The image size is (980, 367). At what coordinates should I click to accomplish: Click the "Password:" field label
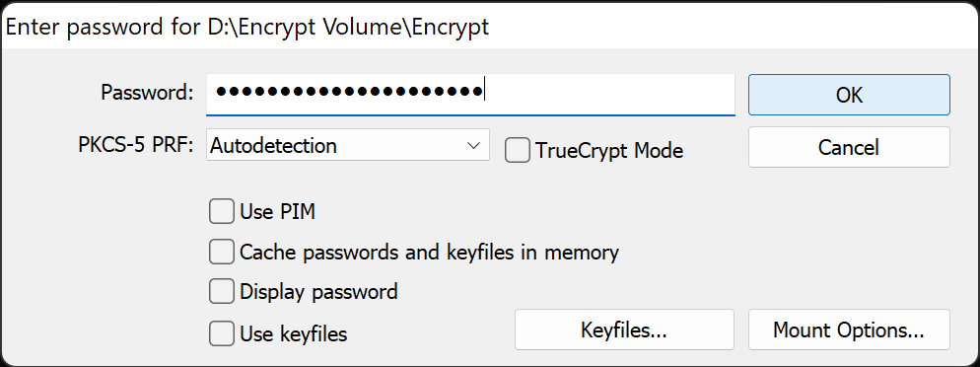(148, 93)
